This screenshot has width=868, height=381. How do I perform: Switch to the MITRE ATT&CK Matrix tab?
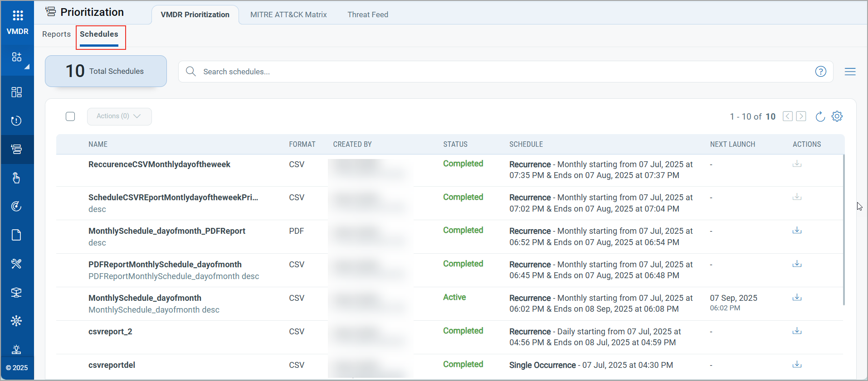[x=288, y=14]
